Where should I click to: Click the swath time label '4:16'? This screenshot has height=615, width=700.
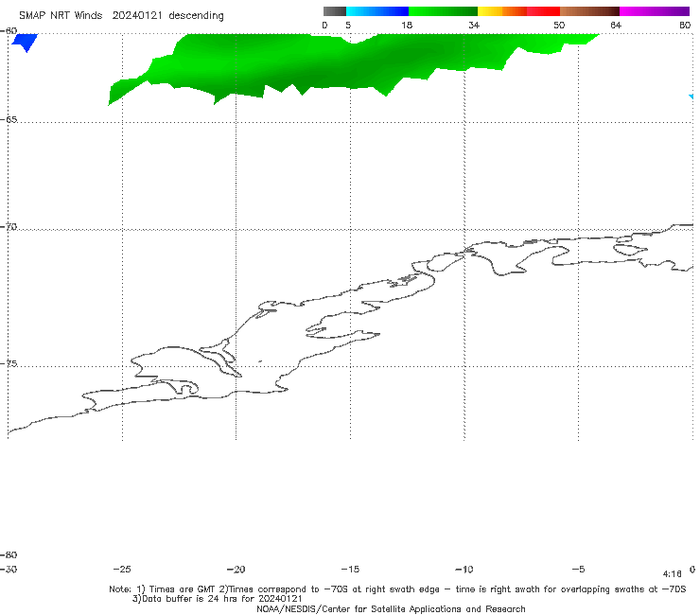(x=673, y=574)
